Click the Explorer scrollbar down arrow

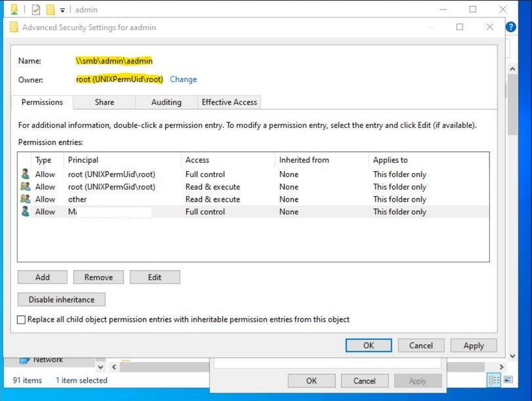click(x=512, y=356)
